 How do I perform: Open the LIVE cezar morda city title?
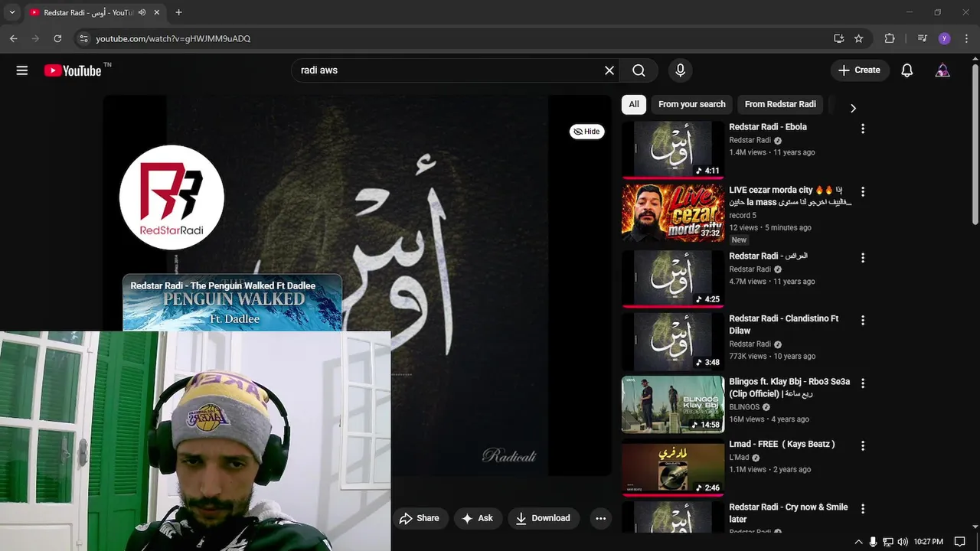click(x=790, y=196)
